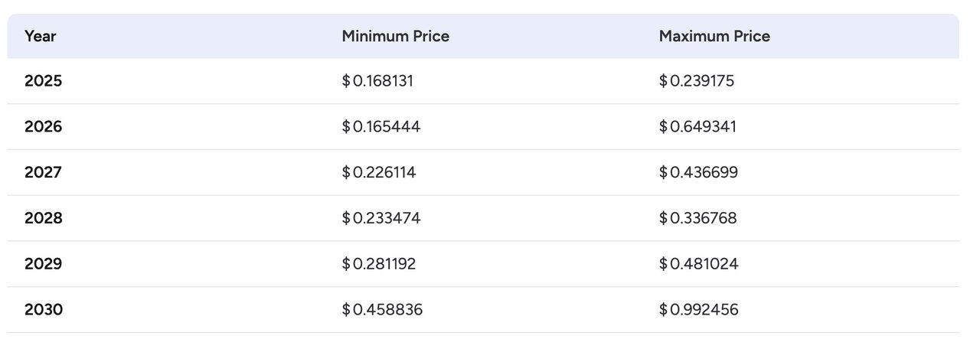This screenshot has width=980, height=349.
Task: Click the maximum price $0.239175
Action: pos(696,80)
